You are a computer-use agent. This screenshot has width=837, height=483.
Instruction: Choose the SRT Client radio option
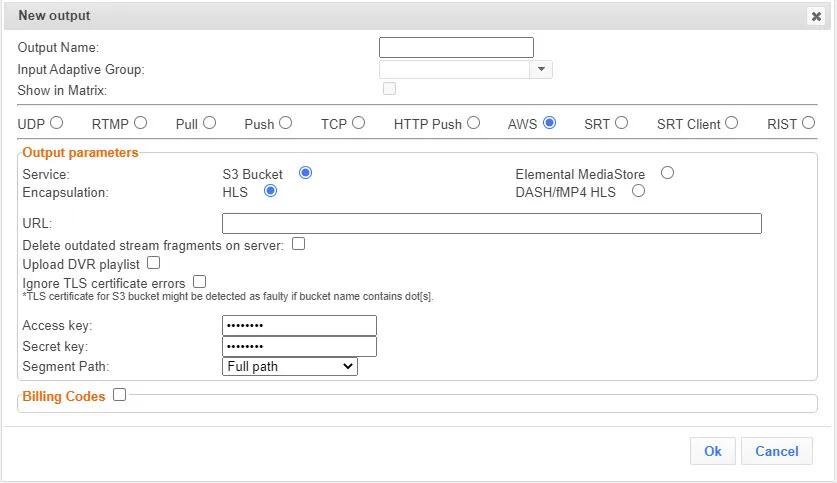tap(732, 123)
